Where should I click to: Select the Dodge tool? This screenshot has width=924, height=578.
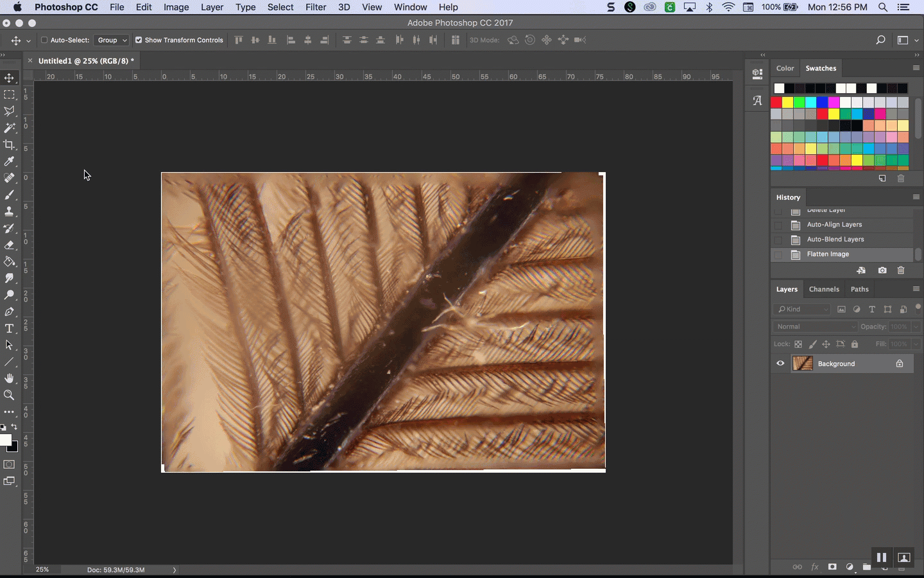pyautogui.click(x=9, y=295)
